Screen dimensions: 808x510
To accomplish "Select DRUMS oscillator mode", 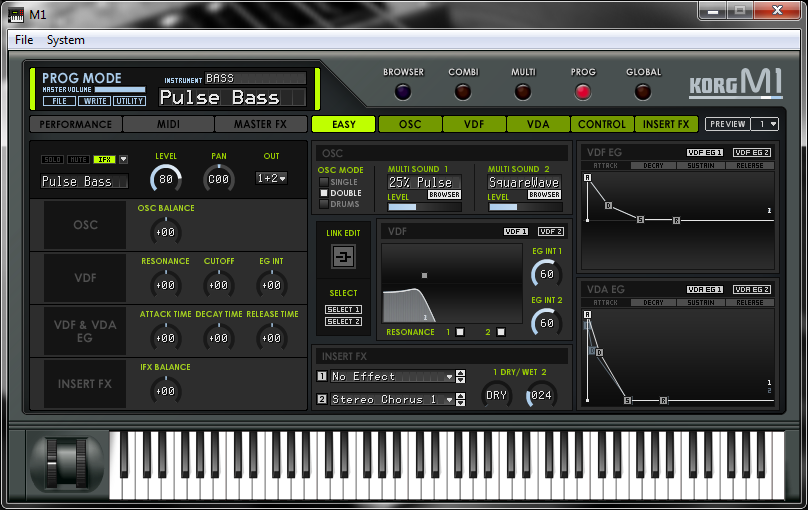I will click(x=324, y=204).
